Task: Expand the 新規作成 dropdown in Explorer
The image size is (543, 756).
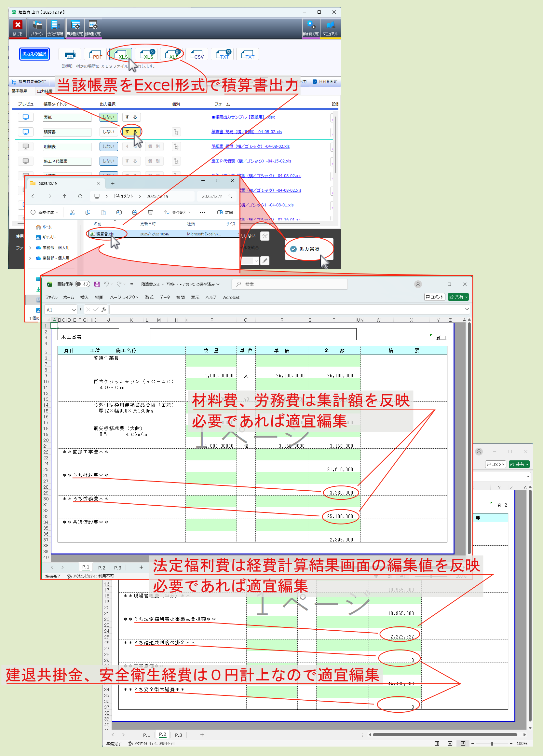Action: pyautogui.click(x=44, y=212)
